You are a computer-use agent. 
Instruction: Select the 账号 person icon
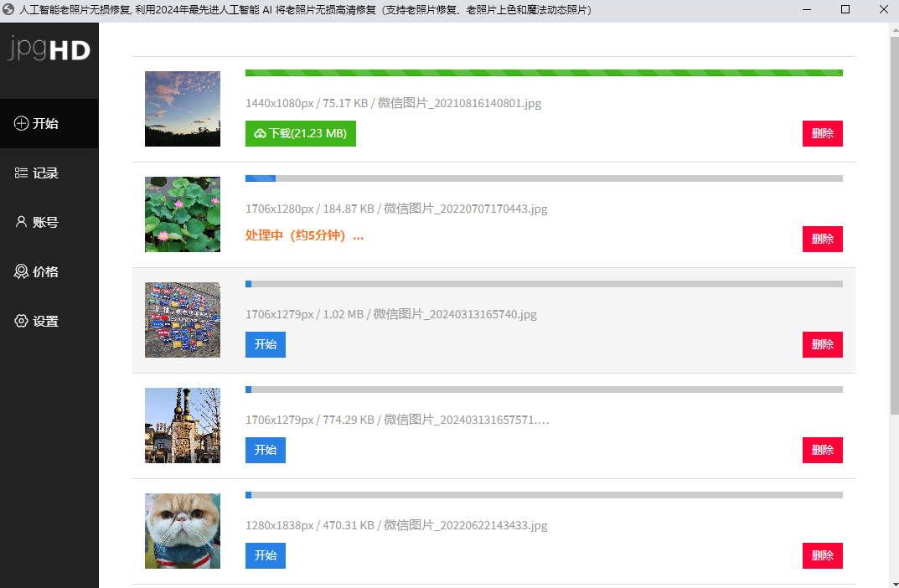point(21,222)
